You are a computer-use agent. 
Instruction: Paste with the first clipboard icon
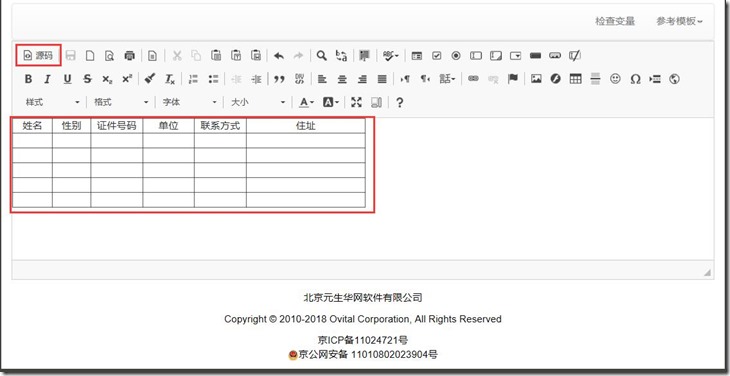point(216,55)
